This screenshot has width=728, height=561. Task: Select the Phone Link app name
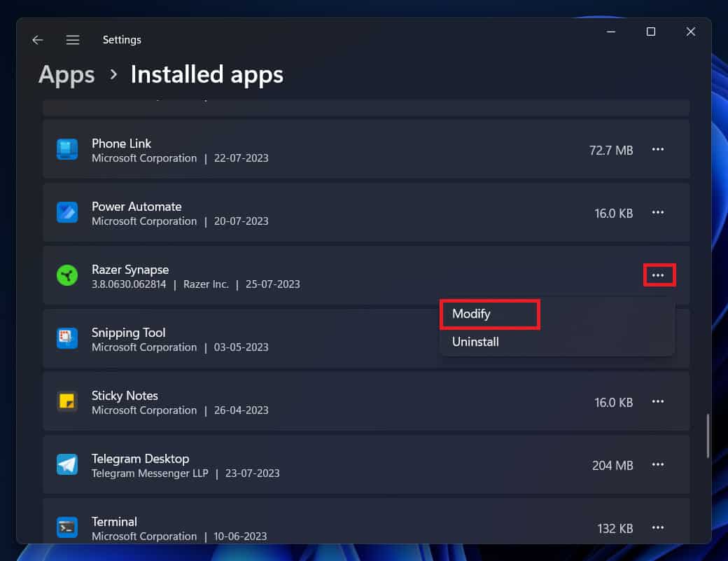click(122, 144)
